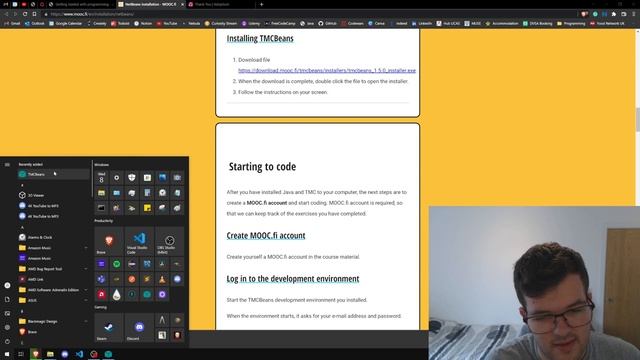
Task: Click the page vertical scrollbar thumb
Action: point(638,120)
